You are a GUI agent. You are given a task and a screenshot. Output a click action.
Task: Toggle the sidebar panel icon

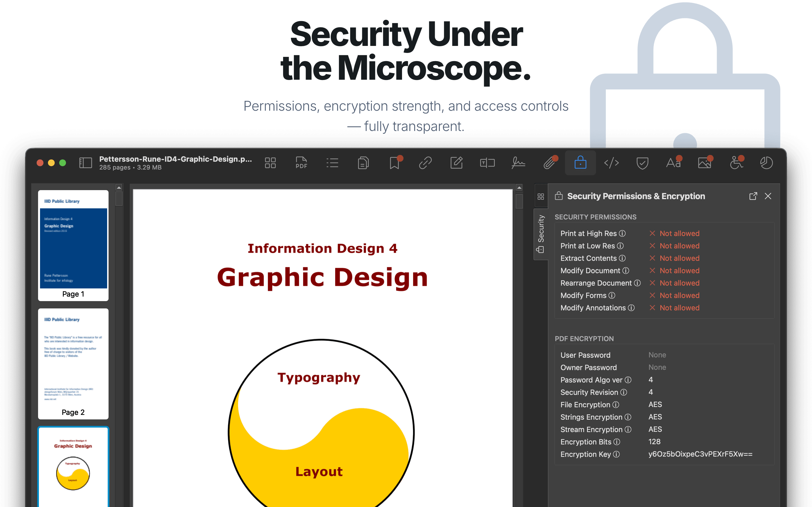[85, 163]
